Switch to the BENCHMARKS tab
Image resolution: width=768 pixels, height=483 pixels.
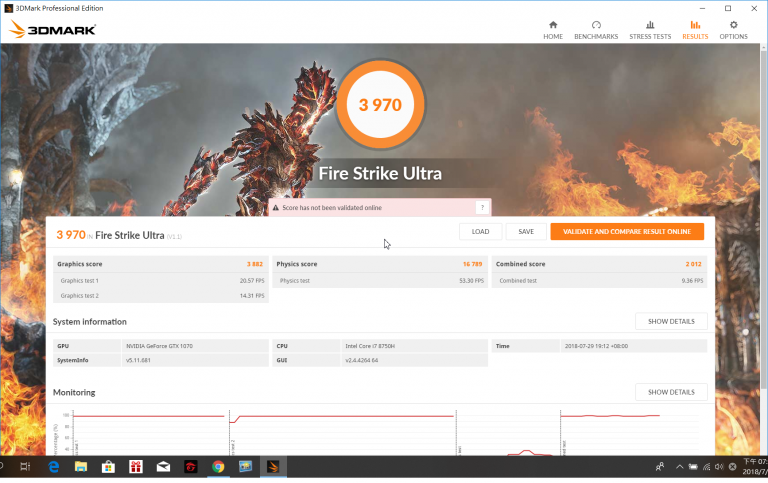tap(596, 30)
